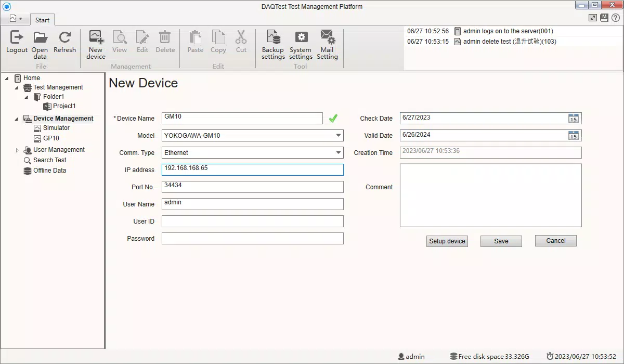Collapse the Home tree node
Image resolution: width=624 pixels, height=364 pixels.
tap(7, 79)
